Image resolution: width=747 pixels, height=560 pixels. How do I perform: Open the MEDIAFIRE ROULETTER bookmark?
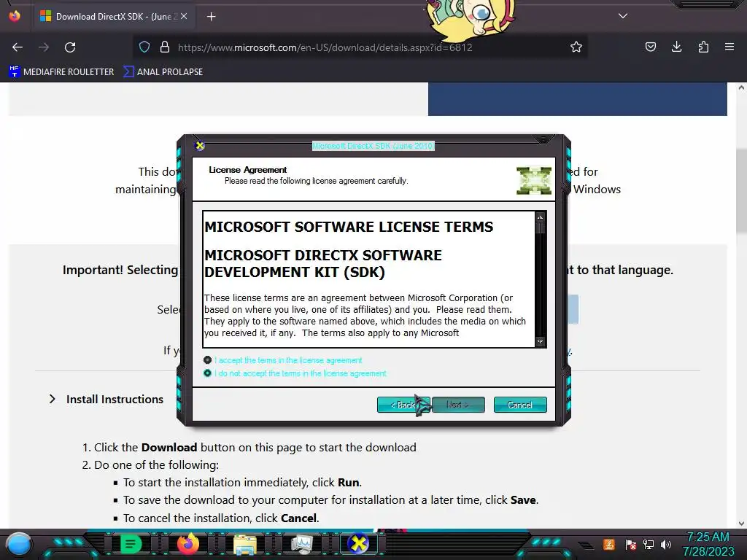(x=61, y=72)
